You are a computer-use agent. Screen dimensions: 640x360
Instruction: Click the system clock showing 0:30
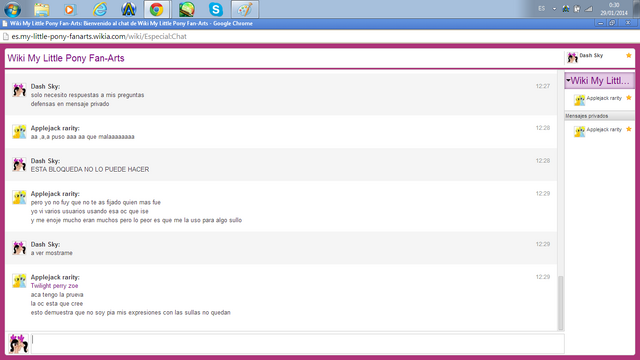(613, 9)
